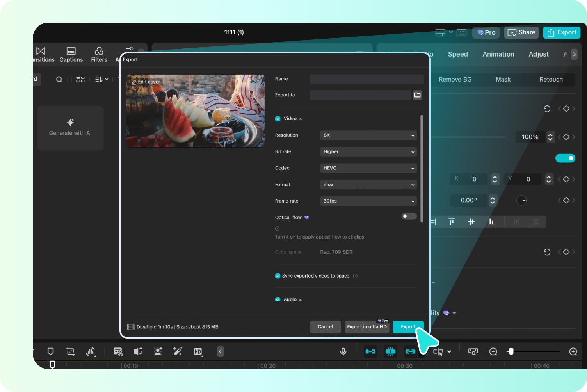This screenshot has width=587, height=392.
Task: Open the 30fps Frame rate dropdown
Action: [x=368, y=201]
